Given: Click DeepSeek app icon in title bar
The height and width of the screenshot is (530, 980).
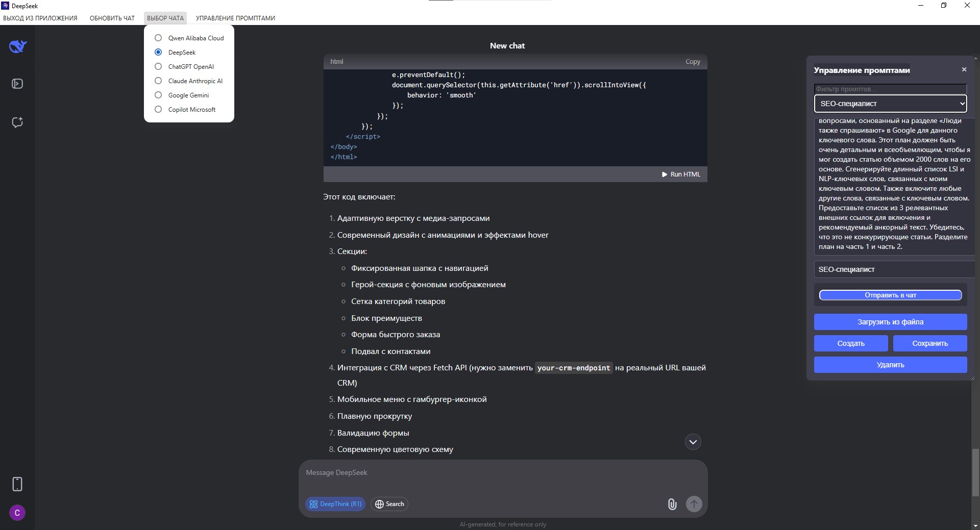Looking at the screenshot, I should [5, 6].
